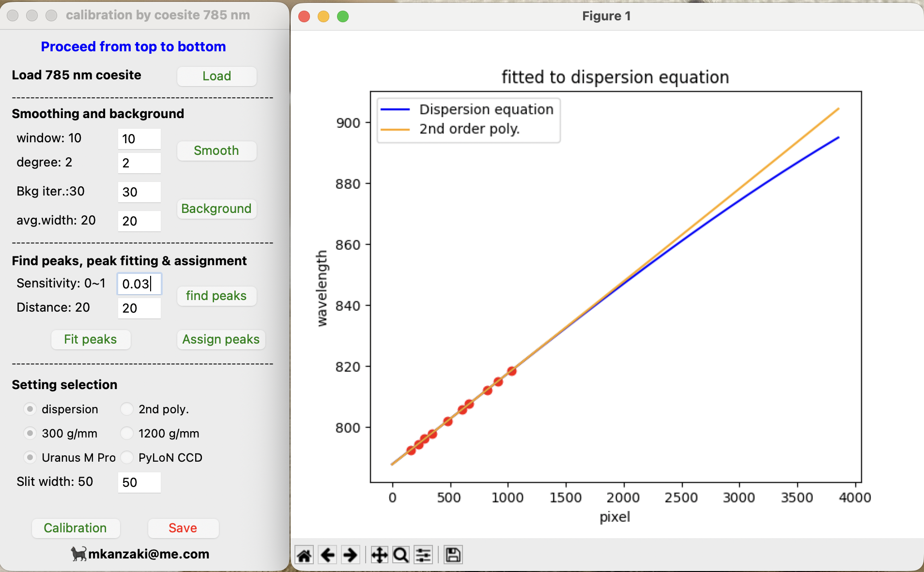
Task: Click the Smooth button
Action: tap(216, 151)
